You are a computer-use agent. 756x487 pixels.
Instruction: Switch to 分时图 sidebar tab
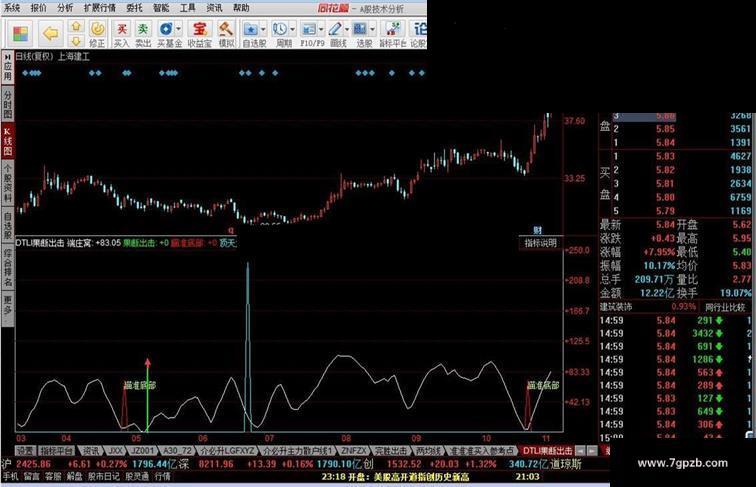(x=7, y=103)
